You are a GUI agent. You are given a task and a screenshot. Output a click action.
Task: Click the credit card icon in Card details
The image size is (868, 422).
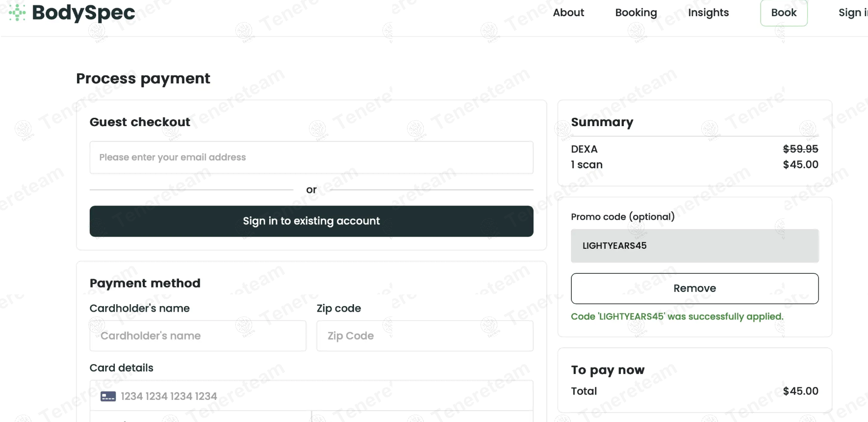tap(108, 396)
